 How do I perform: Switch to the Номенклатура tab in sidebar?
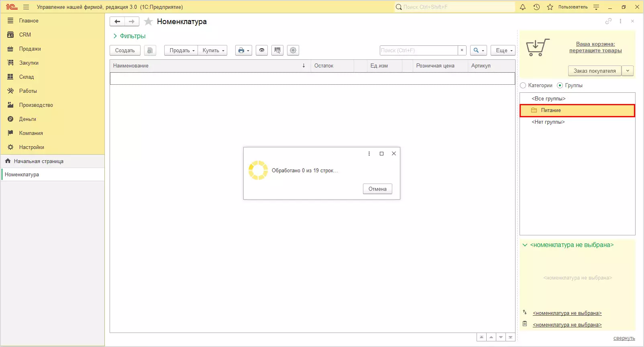pos(53,174)
